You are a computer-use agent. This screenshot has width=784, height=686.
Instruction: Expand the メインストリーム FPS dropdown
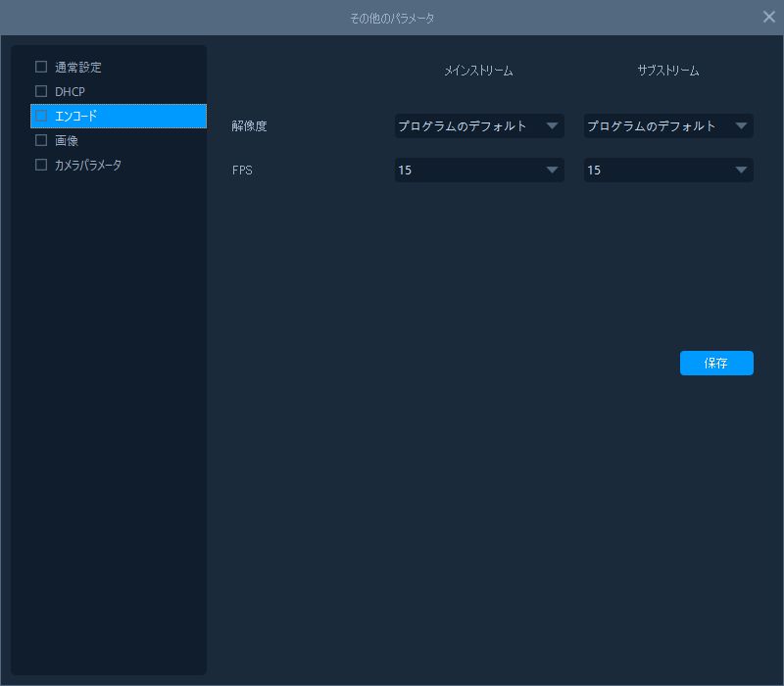point(478,171)
